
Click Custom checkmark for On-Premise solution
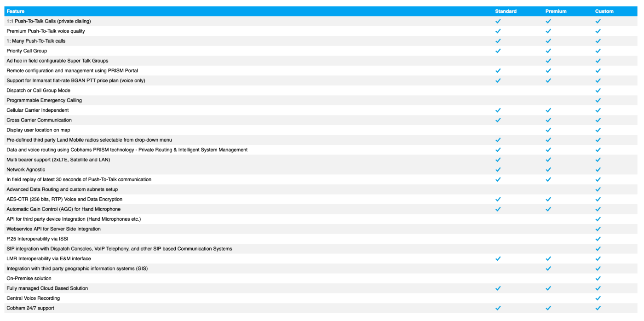coord(598,278)
